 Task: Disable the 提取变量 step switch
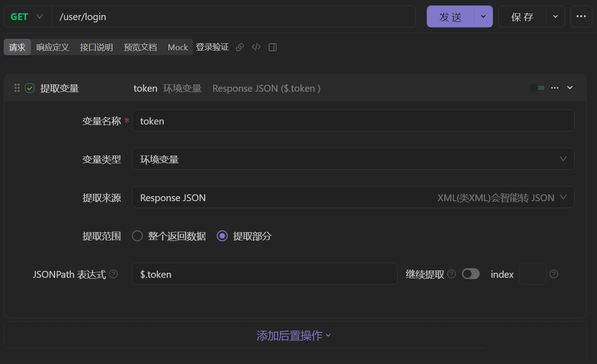pos(537,88)
